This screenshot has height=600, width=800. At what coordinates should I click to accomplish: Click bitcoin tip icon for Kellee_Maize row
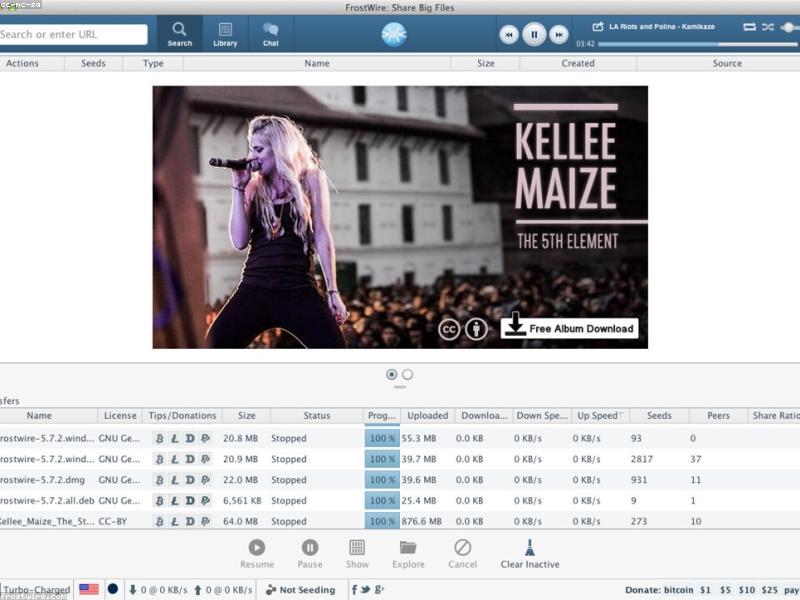tap(160, 521)
